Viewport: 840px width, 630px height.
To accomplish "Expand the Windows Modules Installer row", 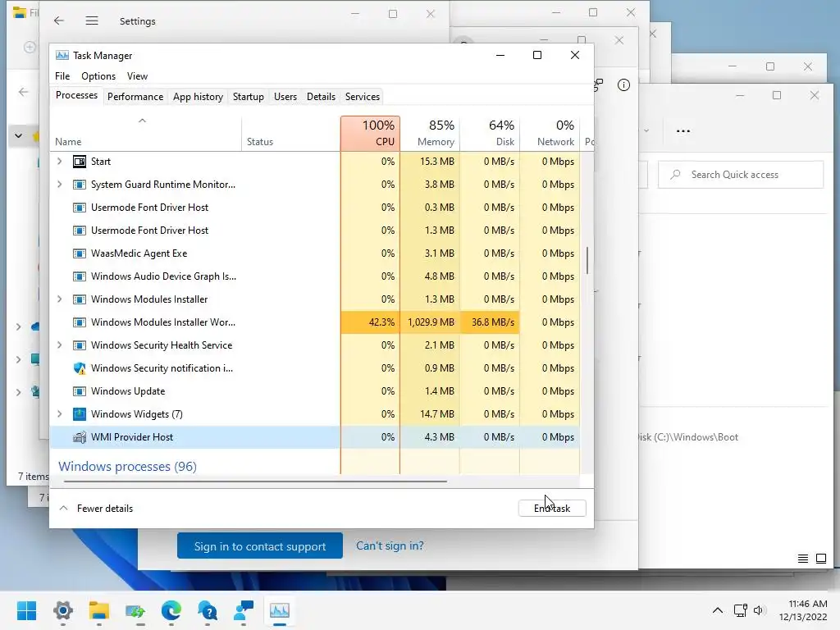I will (x=59, y=299).
